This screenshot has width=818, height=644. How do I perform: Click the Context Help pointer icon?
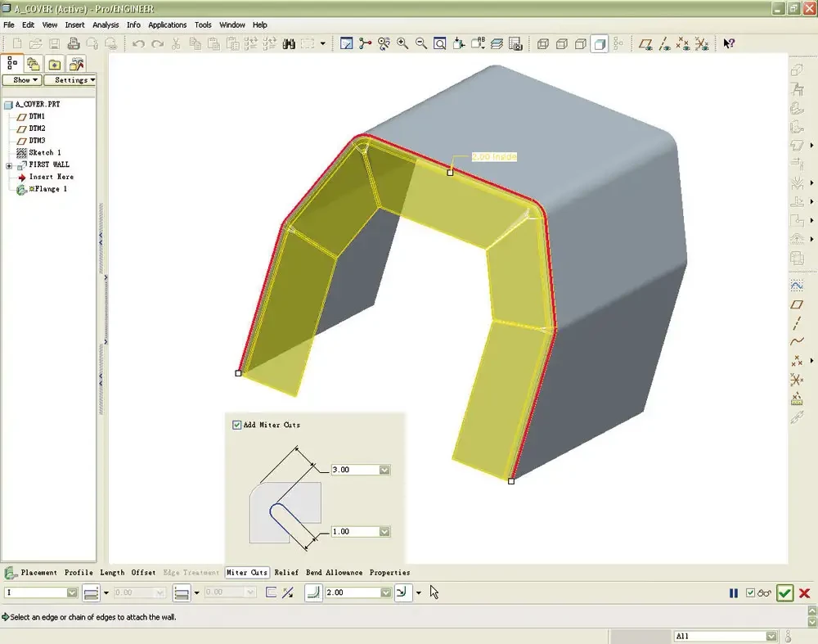coord(729,44)
